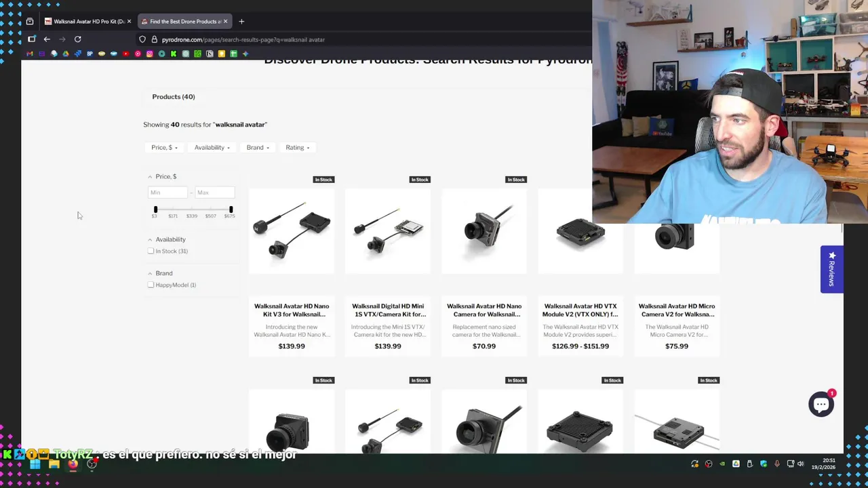Open the Instagram bookmark
The image size is (868, 488).
pos(150,54)
